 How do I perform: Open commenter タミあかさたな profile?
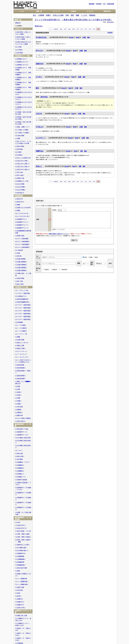[x=41, y=37]
